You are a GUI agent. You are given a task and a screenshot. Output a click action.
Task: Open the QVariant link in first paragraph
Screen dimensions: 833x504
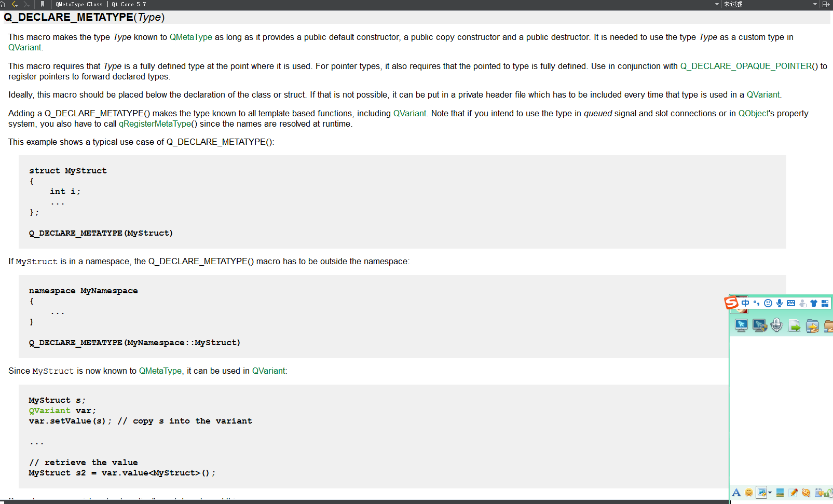[24, 48]
